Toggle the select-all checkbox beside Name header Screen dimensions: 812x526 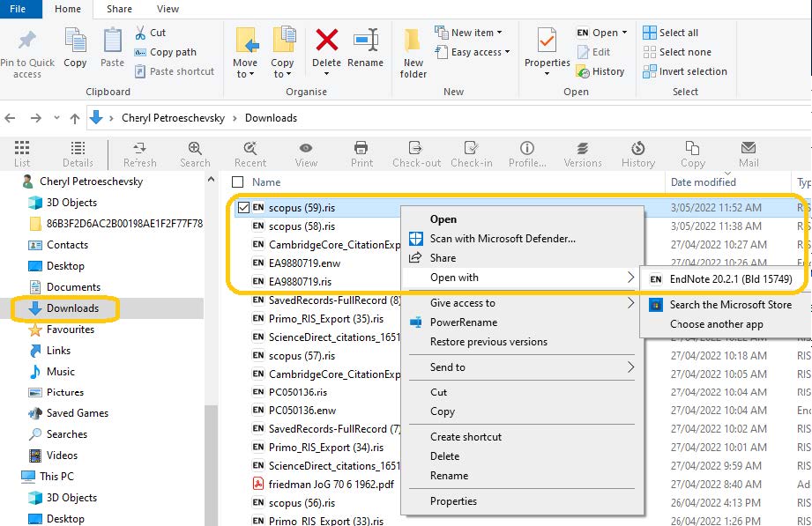(x=237, y=182)
